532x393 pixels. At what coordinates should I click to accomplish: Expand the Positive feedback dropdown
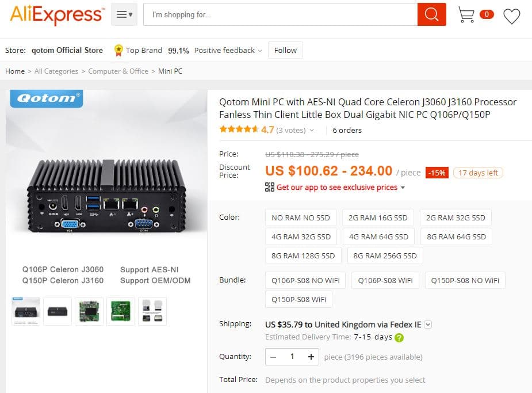click(x=259, y=51)
